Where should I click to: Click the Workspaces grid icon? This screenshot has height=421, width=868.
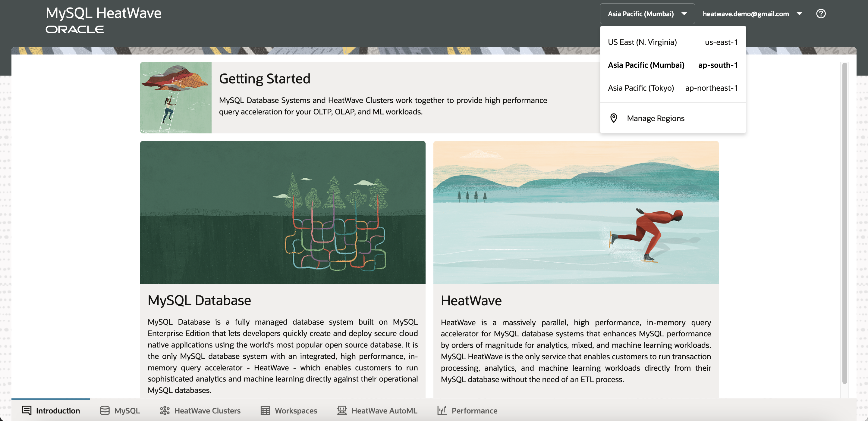click(x=265, y=410)
